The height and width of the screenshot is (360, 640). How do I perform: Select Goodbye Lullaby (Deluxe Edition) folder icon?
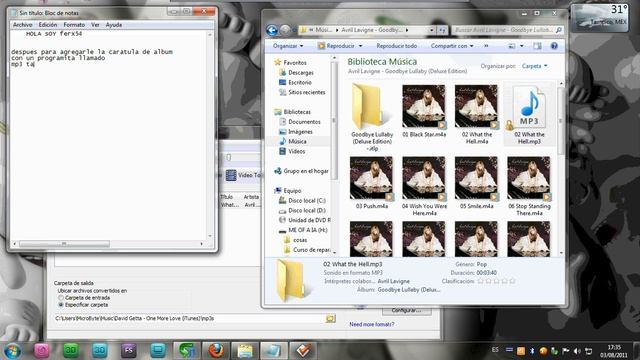(371, 107)
